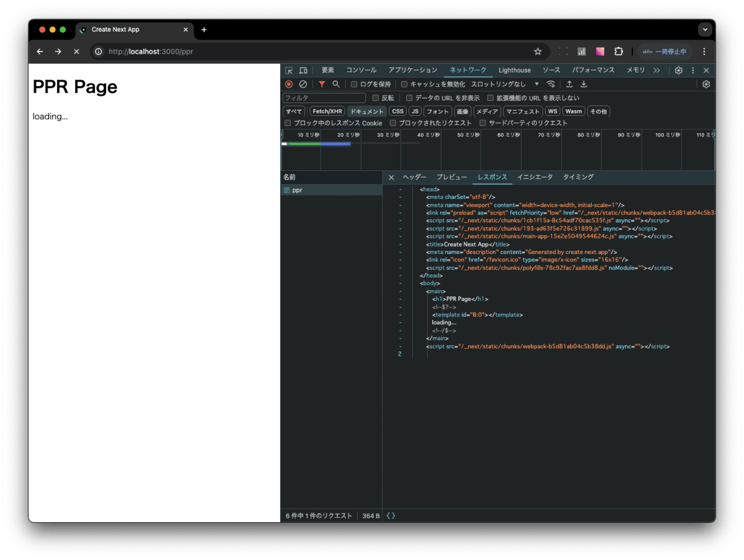Export HAR file with download arrow

(x=583, y=84)
